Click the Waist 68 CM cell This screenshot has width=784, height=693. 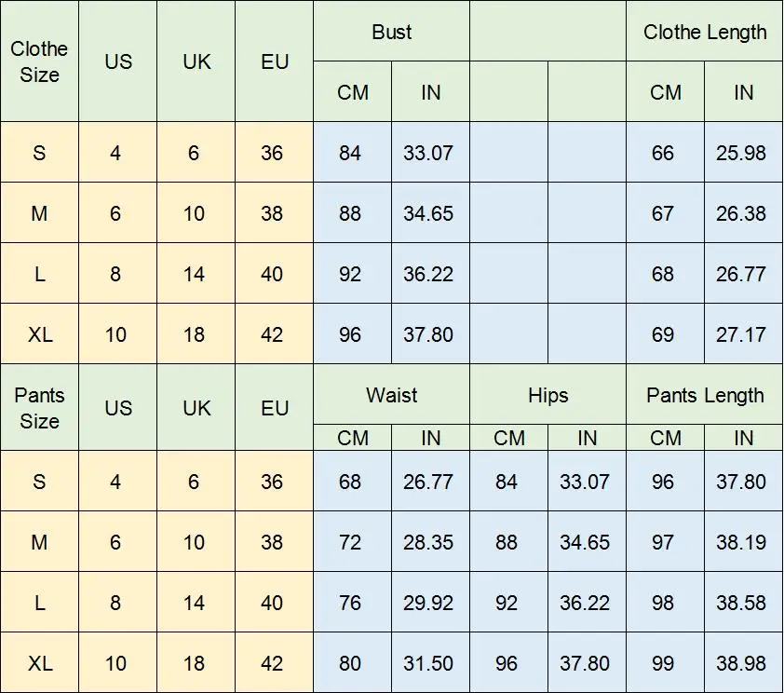[x=350, y=482]
